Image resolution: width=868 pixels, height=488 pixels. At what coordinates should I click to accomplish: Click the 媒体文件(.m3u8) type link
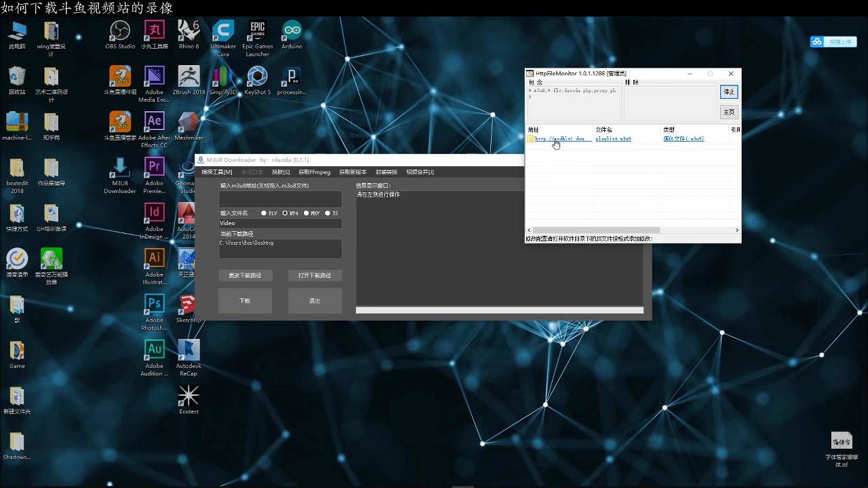(684, 139)
